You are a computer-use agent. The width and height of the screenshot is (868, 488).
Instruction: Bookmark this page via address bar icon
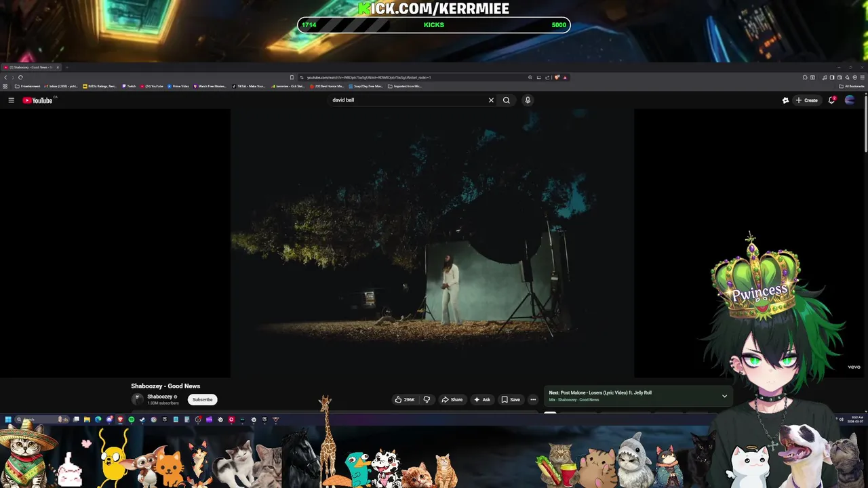point(292,77)
